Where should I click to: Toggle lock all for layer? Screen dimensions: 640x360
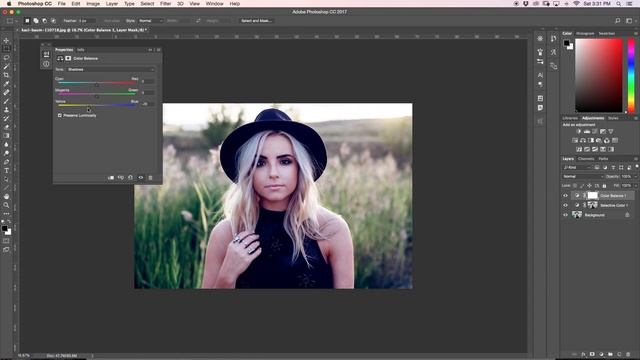604,186
